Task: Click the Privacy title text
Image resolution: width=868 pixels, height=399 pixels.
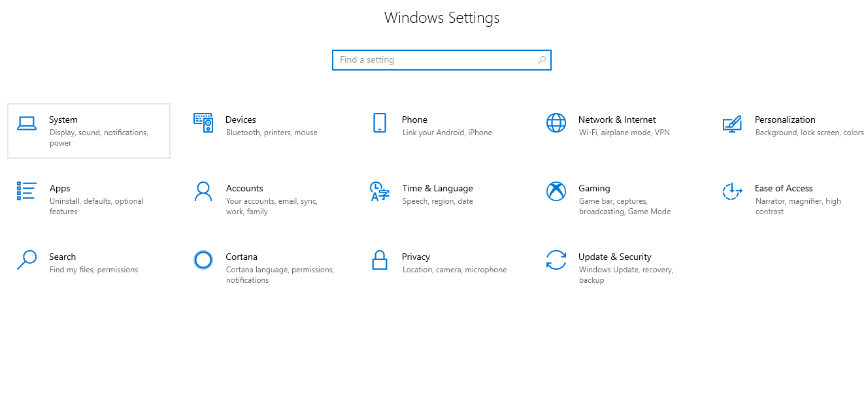Action: click(416, 257)
